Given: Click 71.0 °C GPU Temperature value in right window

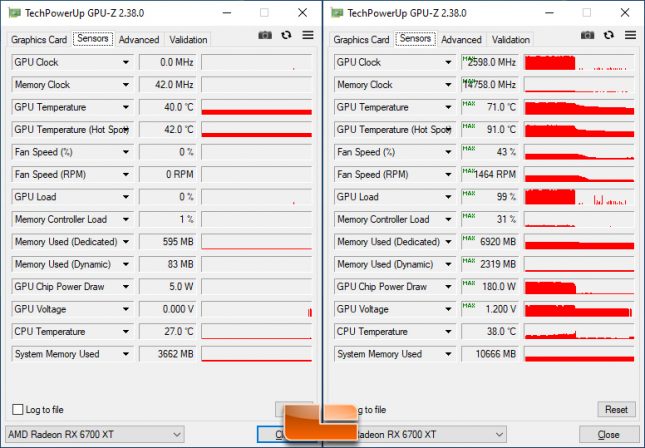Looking at the screenshot, I should pyautogui.click(x=490, y=107).
